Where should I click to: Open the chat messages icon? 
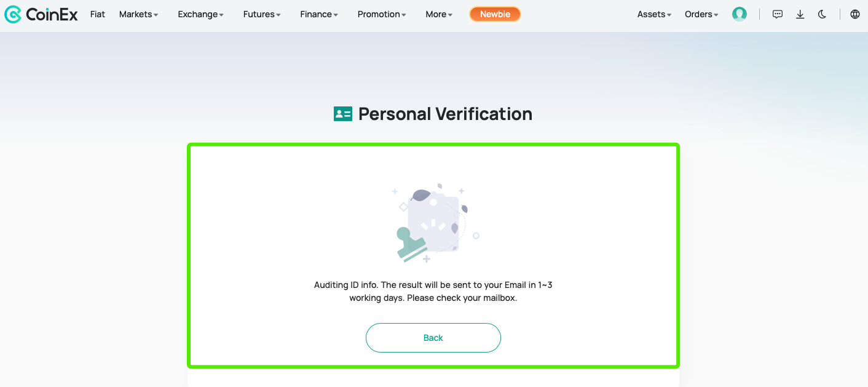point(778,14)
